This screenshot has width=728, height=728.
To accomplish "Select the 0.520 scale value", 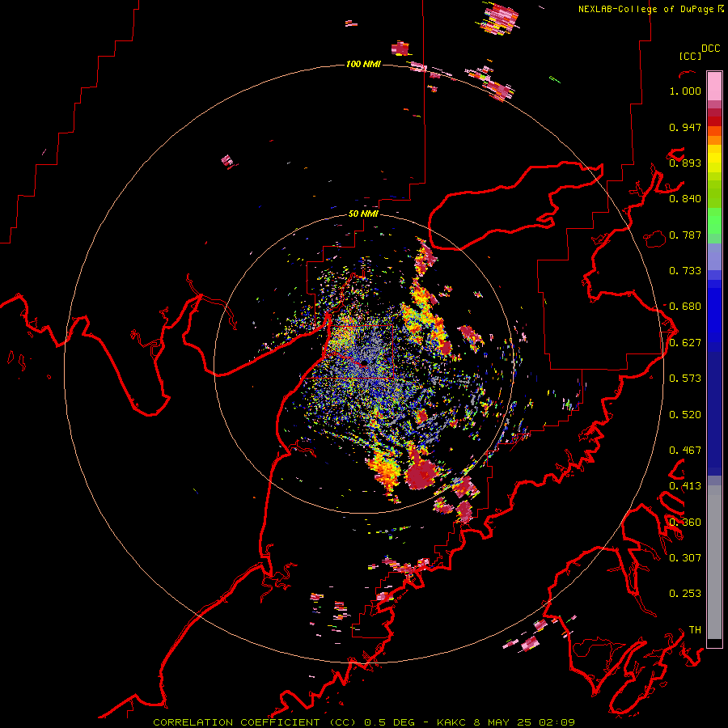I will 685,415.
